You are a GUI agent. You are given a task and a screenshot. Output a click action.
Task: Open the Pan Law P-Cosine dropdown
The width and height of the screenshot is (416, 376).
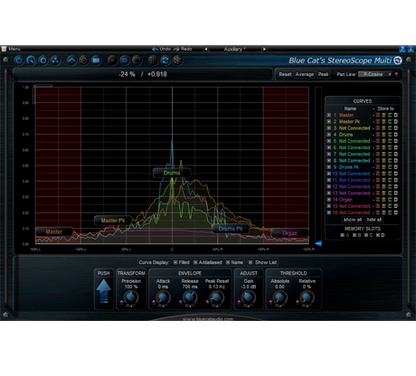click(375, 74)
